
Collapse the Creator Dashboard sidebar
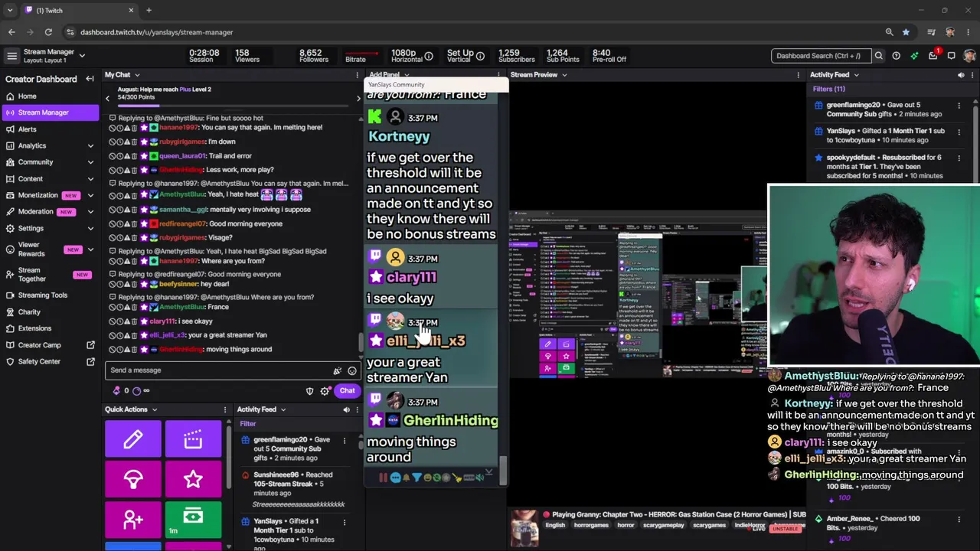point(90,79)
